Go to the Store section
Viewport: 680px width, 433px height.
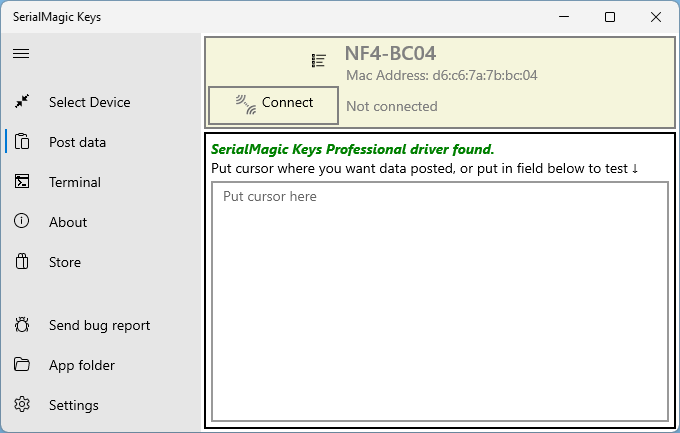pyautogui.click(x=65, y=262)
